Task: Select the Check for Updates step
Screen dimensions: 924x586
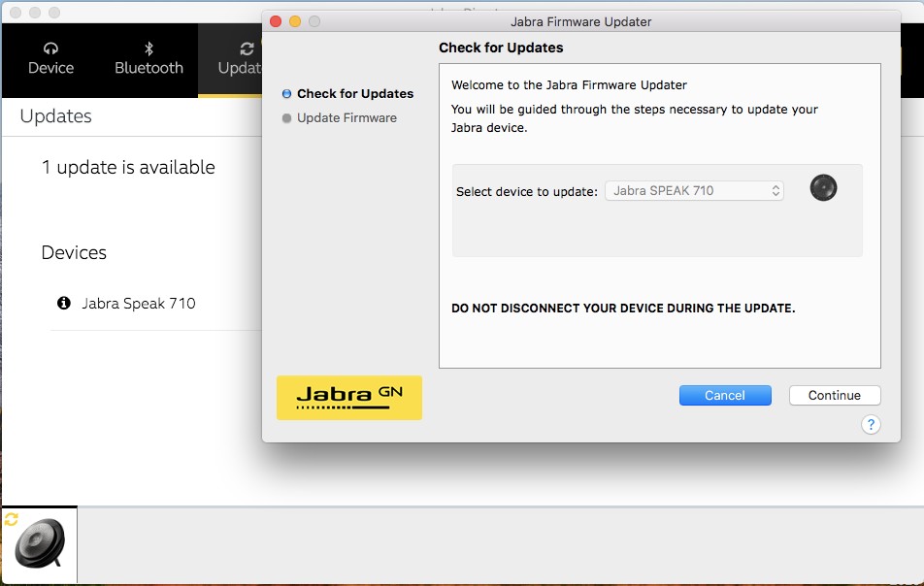Action: coord(348,94)
